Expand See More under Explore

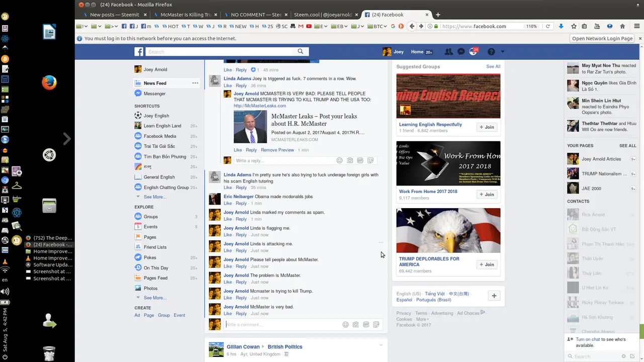pyautogui.click(x=155, y=298)
